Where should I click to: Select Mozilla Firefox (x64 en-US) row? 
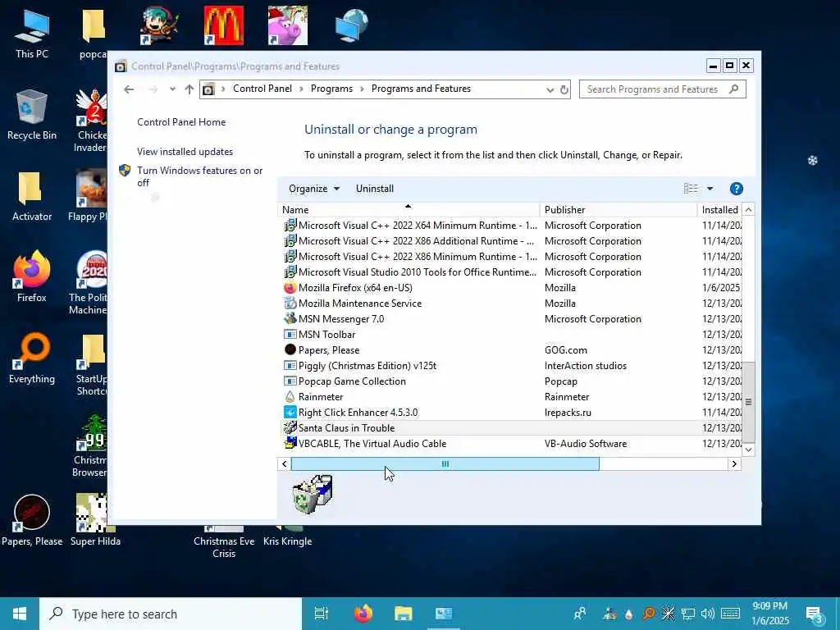coord(512,288)
